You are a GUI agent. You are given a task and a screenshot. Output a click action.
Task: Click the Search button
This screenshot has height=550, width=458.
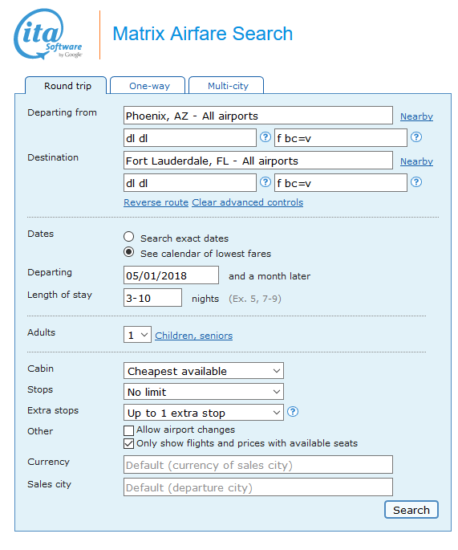tap(411, 510)
